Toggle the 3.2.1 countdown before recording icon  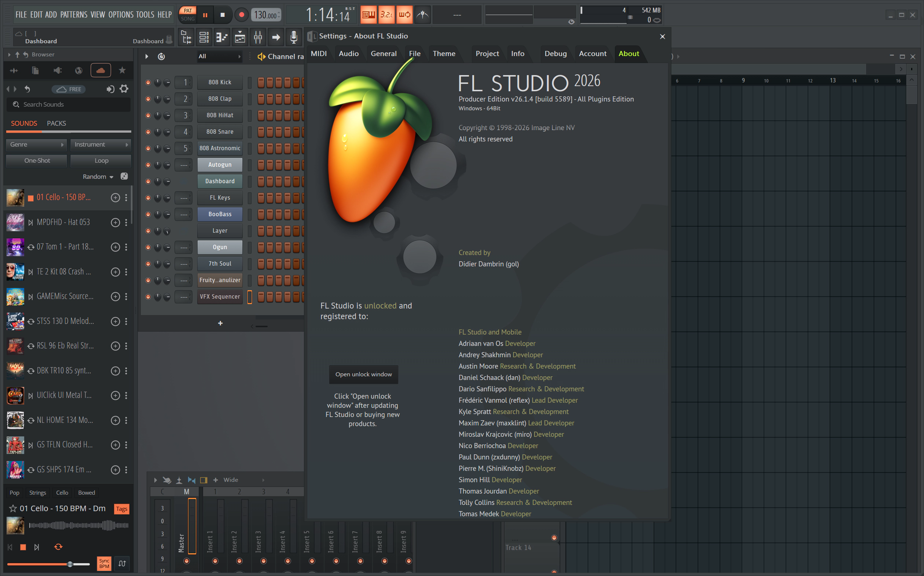pos(386,15)
